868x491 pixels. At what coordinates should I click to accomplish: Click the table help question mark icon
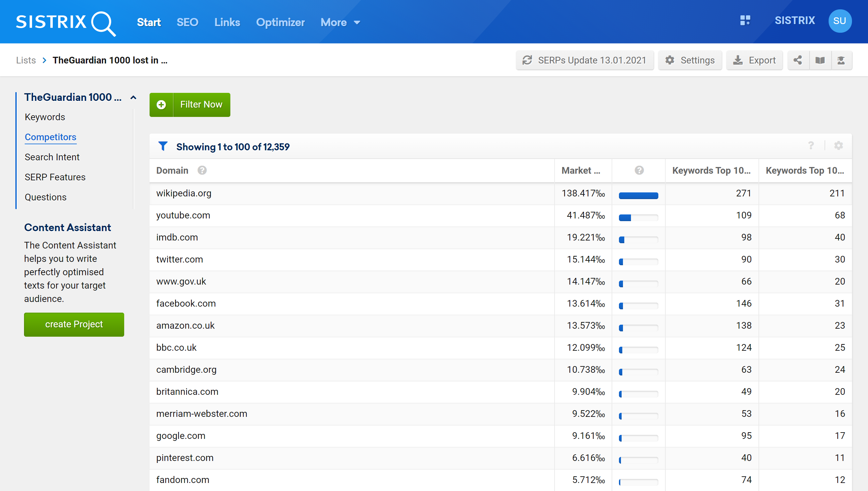(x=811, y=146)
